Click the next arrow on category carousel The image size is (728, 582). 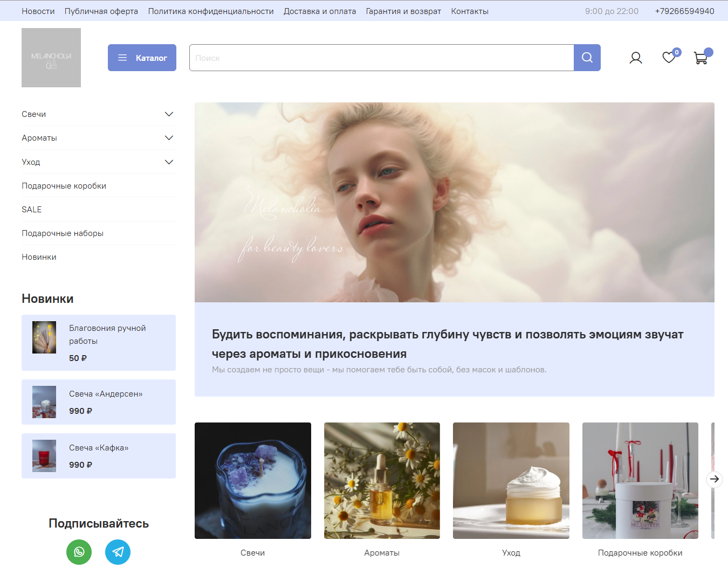click(715, 479)
